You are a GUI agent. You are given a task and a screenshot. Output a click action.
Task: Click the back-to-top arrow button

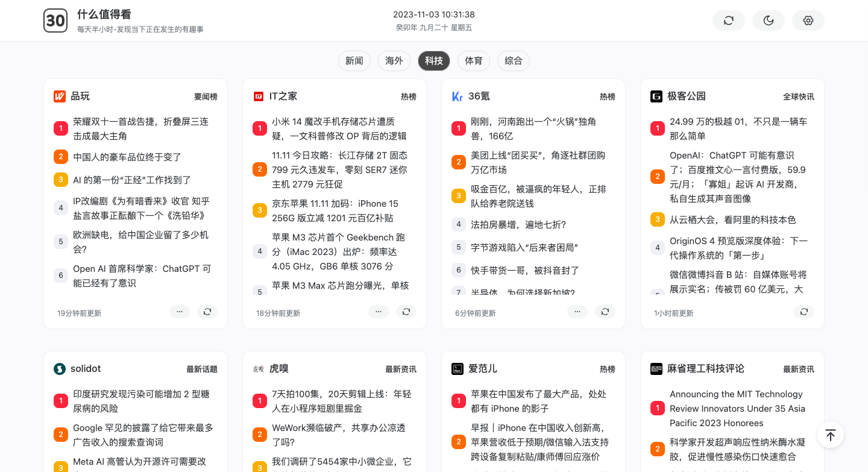[830, 435]
